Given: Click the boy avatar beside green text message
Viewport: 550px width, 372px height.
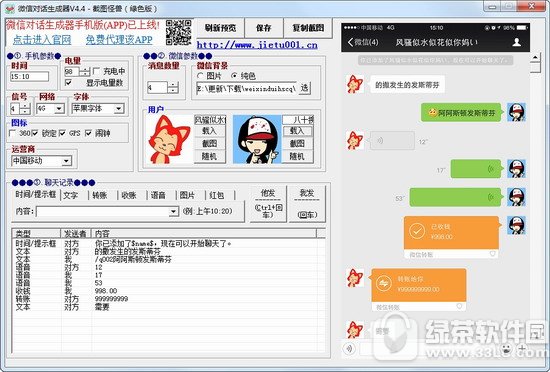Looking at the screenshot, I should [x=516, y=112].
